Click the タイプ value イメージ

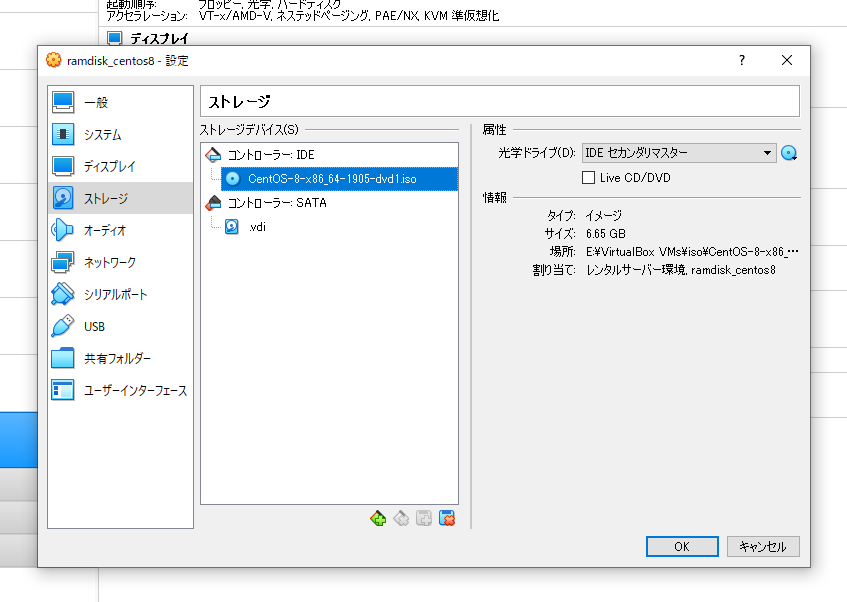(603, 216)
